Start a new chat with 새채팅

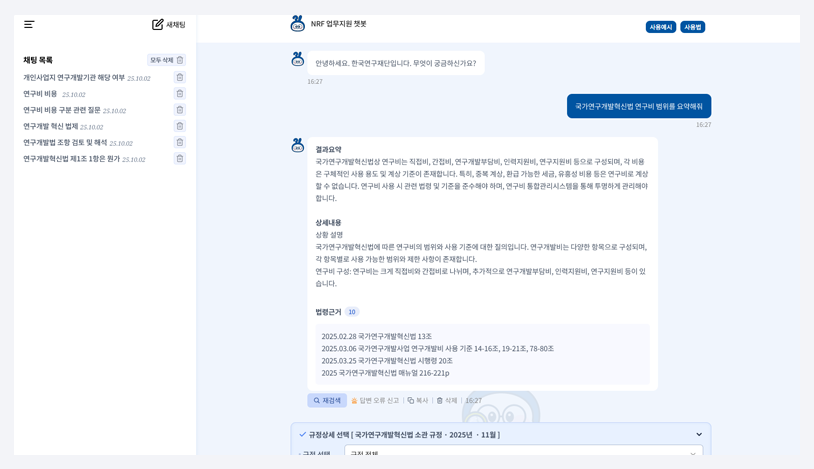coord(168,24)
